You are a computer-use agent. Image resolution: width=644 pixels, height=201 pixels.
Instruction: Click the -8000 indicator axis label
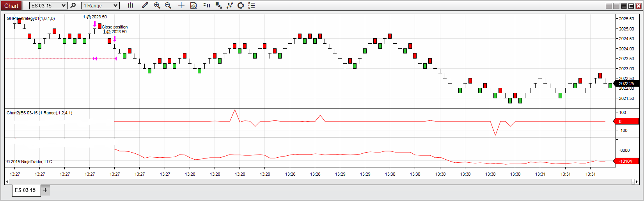click(x=624, y=150)
